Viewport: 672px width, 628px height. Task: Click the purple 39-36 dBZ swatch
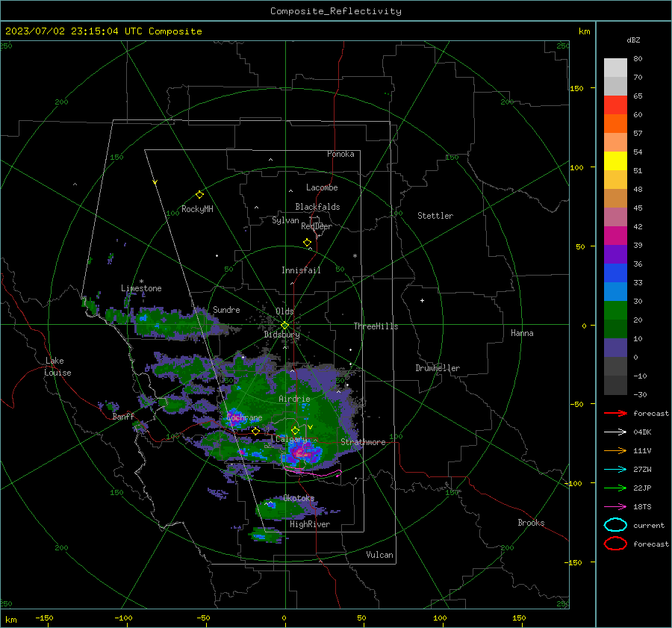tap(615, 254)
